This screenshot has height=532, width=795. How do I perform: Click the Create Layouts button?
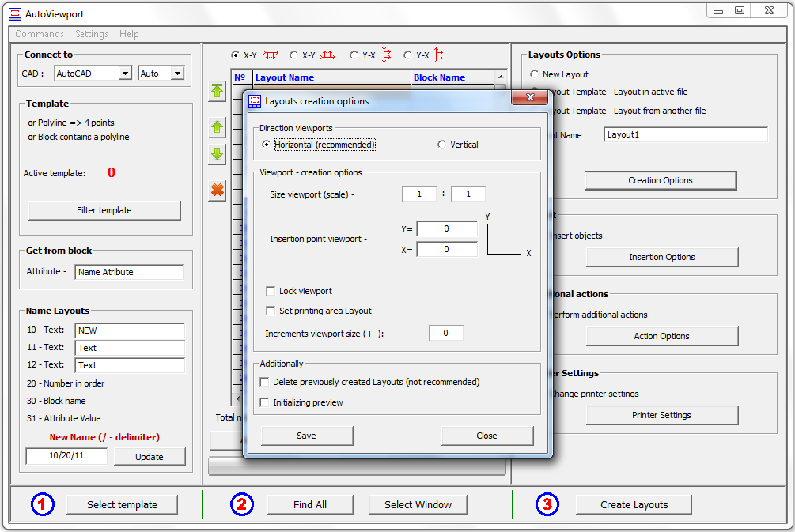(634, 504)
